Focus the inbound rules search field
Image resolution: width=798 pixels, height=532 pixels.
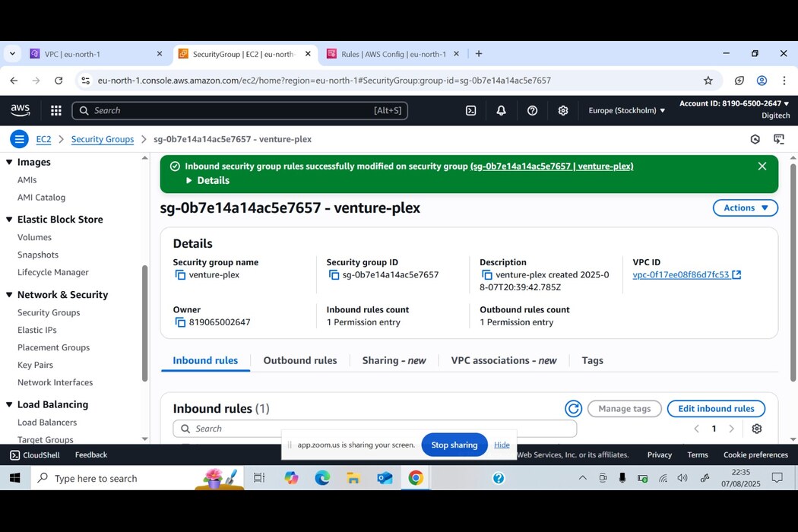[x=375, y=429]
